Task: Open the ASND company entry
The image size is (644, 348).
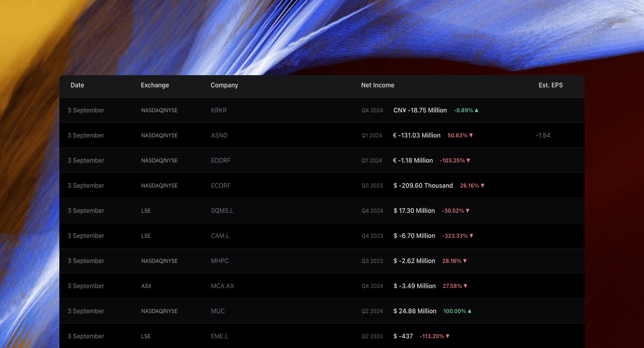Action: (x=219, y=135)
